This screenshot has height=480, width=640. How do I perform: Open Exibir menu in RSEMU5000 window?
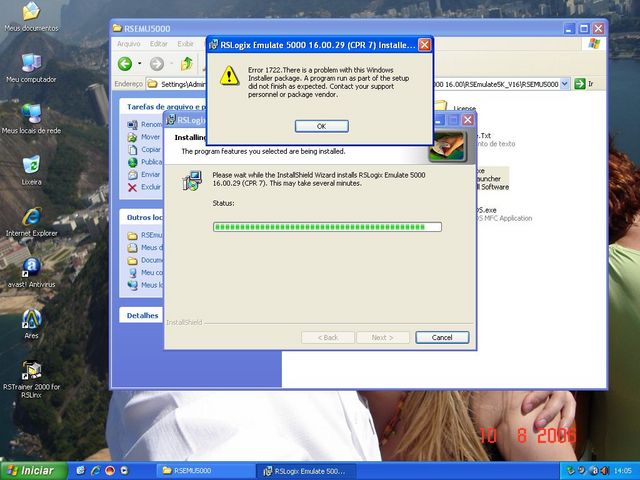[185, 44]
